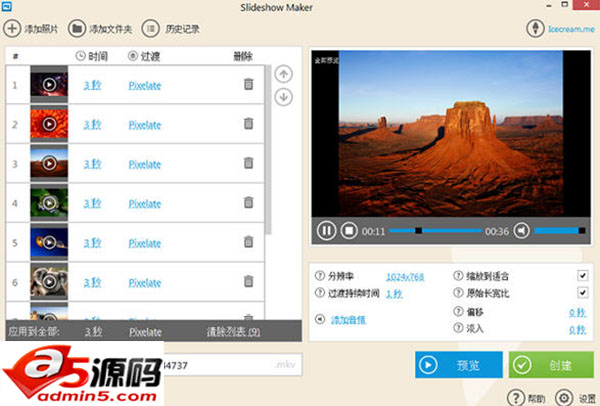Delete slide 1 with trash icon

[249, 84]
